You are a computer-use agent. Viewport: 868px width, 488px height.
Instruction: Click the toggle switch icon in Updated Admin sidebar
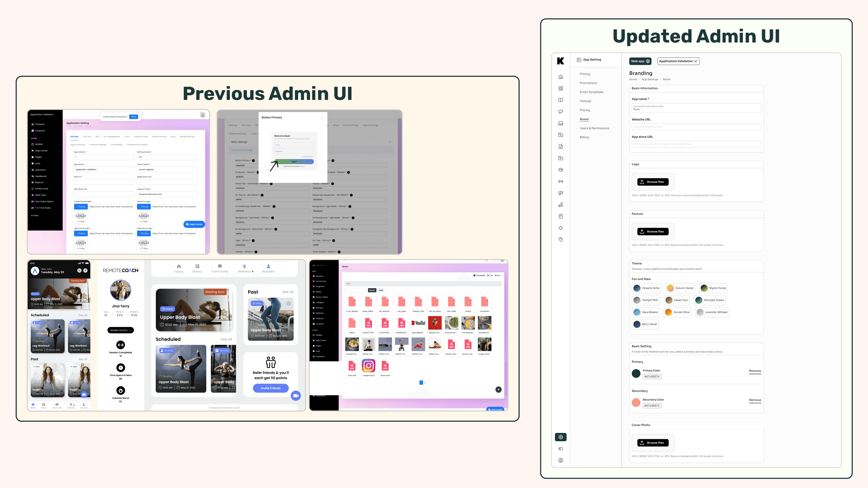coord(561,449)
